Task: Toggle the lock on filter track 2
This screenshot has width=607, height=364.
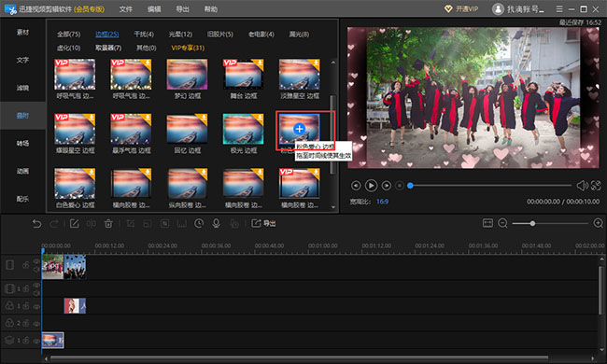Action: [25, 323]
